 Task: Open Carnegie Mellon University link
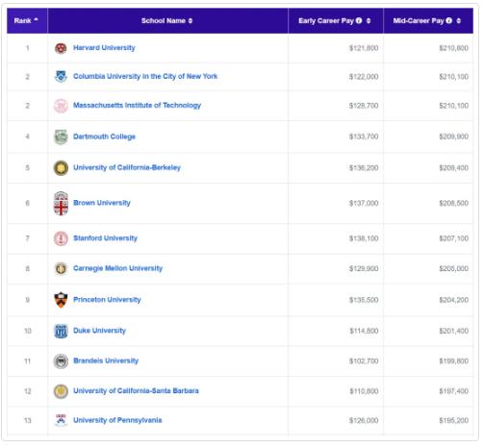118,268
